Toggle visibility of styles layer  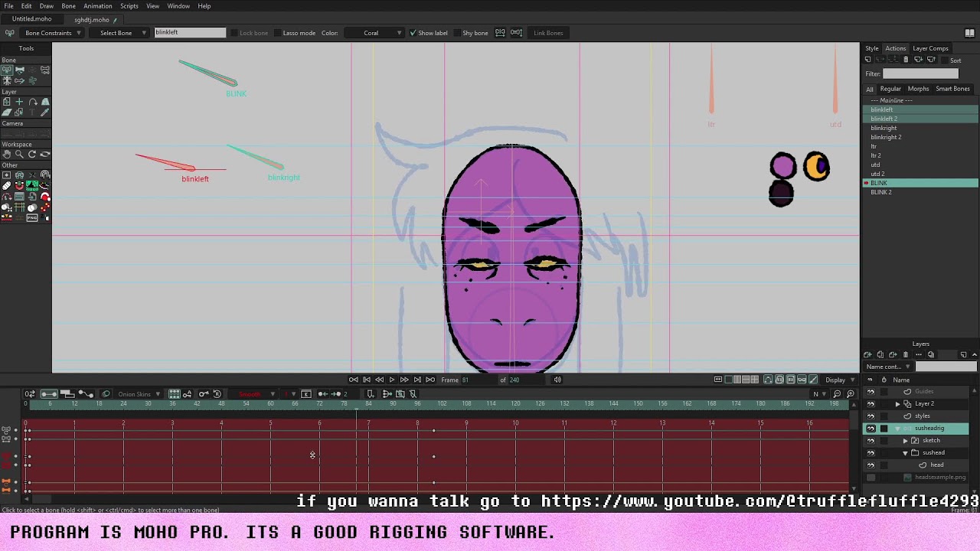(871, 416)
